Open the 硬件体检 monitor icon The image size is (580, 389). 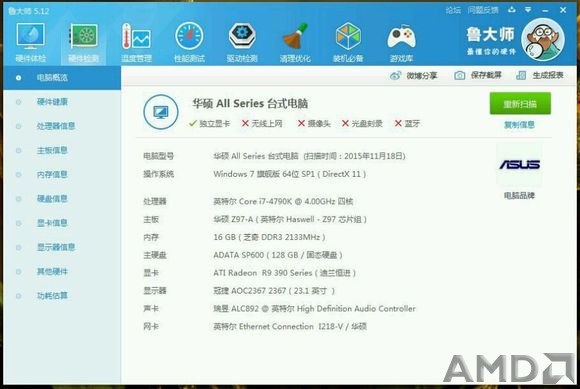[x=30, y=36]
